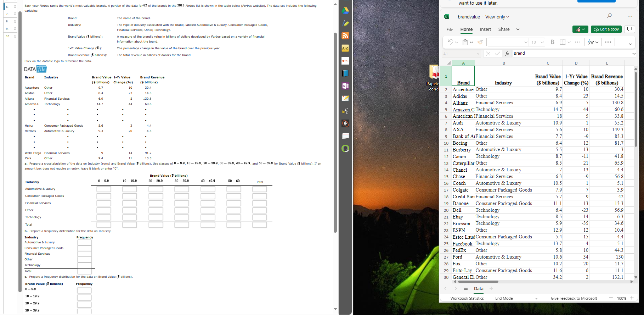Open Sort & Filter tool
This screenshot has width=644, height=315.
pos(591,42)
